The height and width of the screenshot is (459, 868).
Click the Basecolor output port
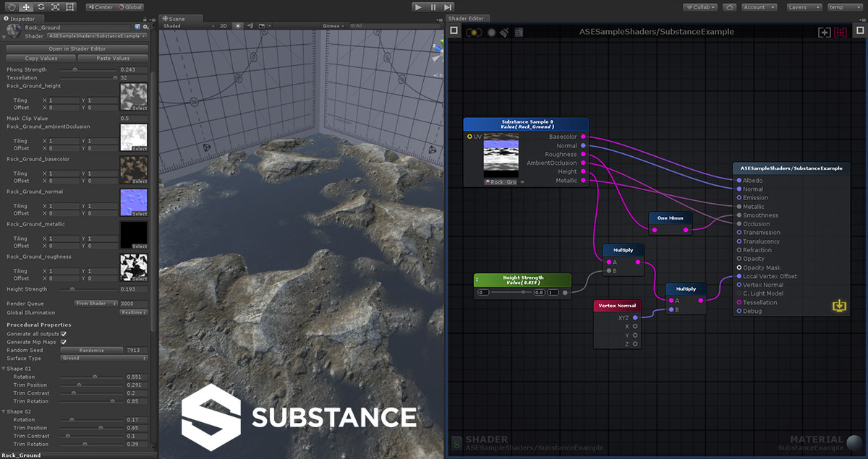click(583, 137)
